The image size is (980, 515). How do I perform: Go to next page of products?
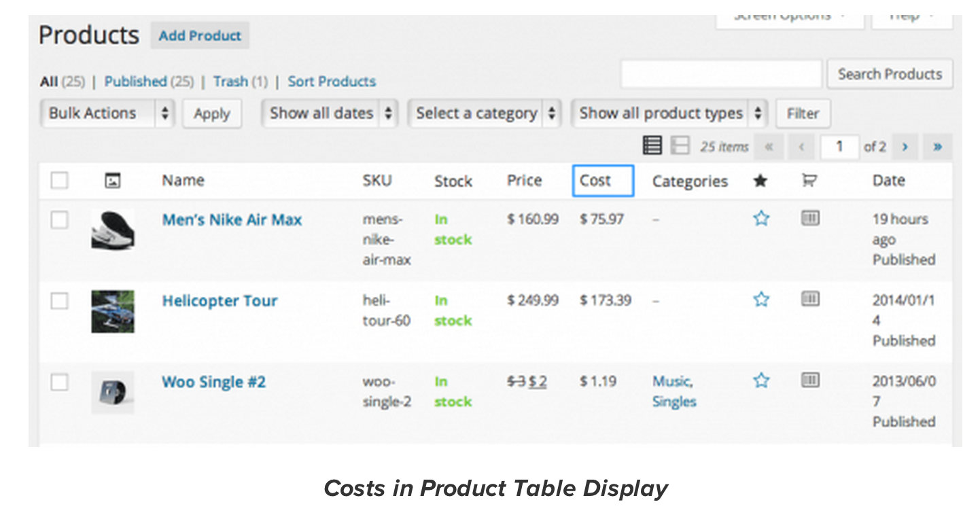pyautogui.click(x=905, y=146)
